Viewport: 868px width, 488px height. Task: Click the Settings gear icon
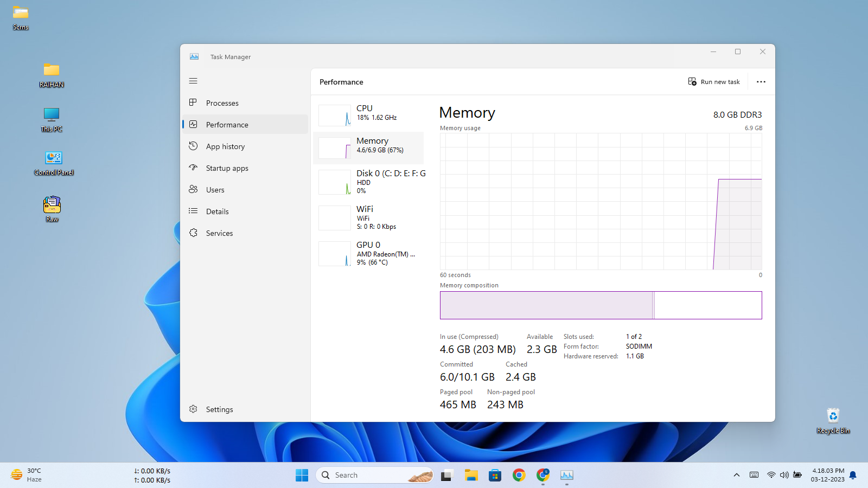(193, 409)
